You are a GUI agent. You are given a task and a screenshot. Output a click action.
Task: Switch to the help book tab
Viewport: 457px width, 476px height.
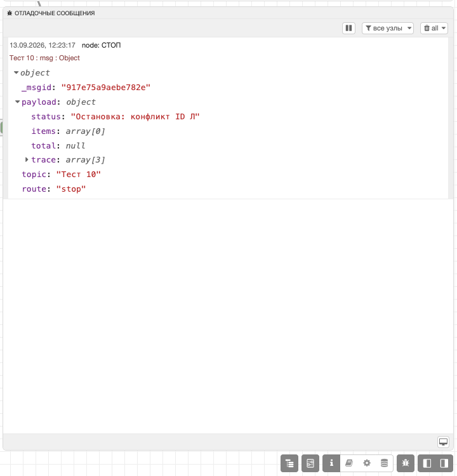tap(349, 463)
